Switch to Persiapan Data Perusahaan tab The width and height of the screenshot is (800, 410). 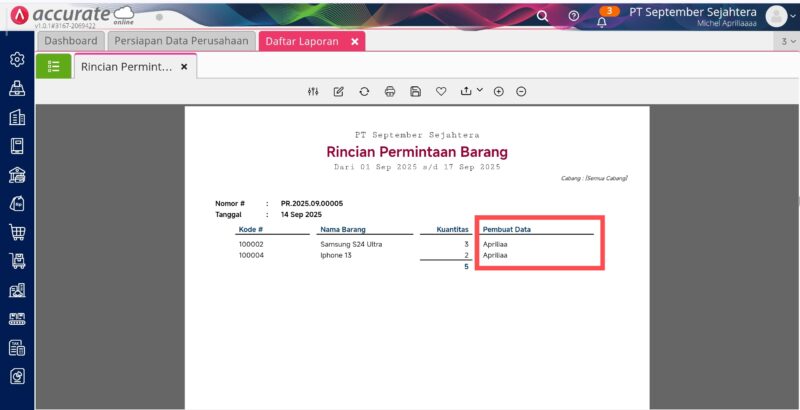[181, 41]
